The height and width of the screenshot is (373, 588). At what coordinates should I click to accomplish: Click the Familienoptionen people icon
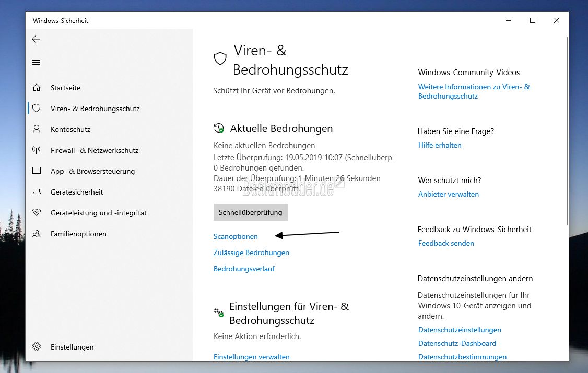(37, 234)
